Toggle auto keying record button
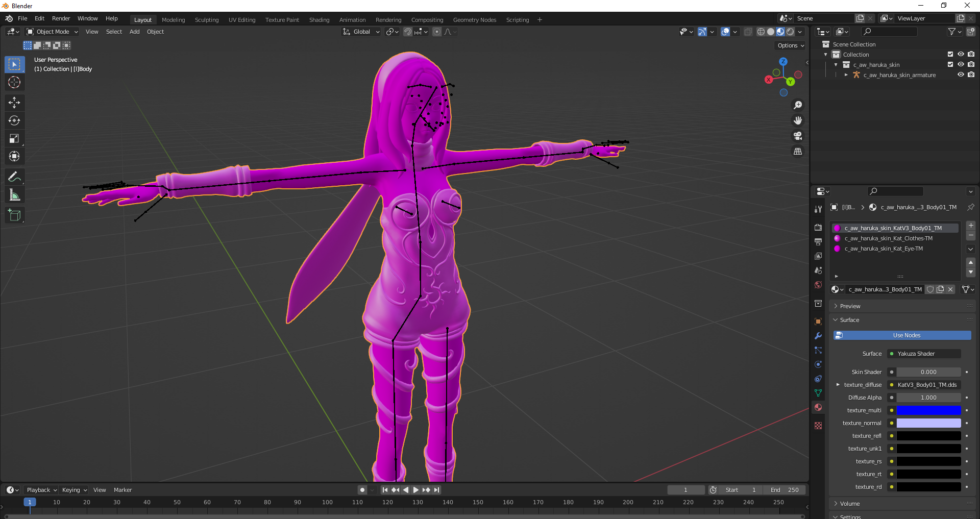980x519 pixels. [362, 490]
